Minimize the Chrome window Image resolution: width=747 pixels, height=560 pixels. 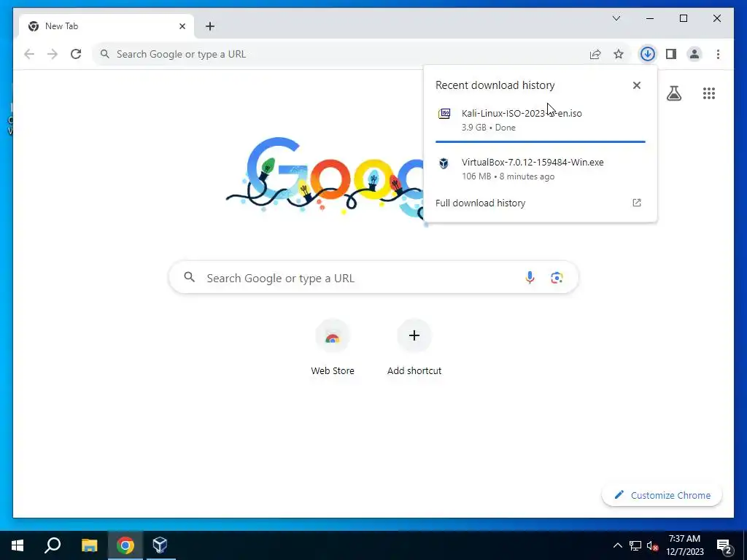coord(650,18)
